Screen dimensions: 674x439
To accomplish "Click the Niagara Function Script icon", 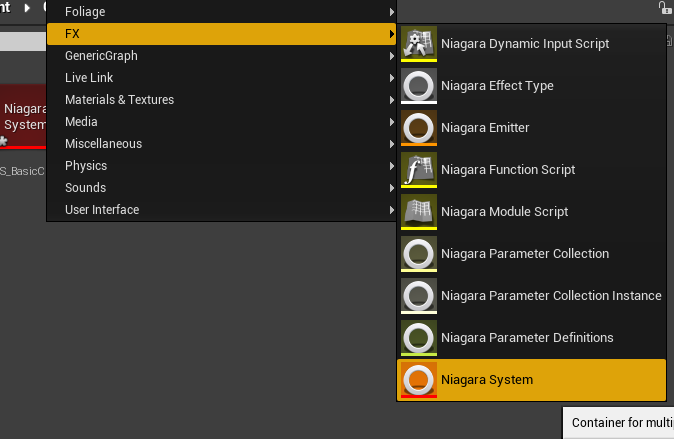I will pyautogui.click(x=419, y=169).
